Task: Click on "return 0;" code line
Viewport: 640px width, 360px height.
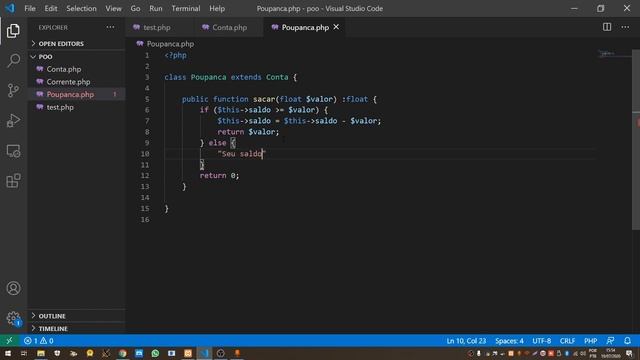Action: tap(219, 176)
